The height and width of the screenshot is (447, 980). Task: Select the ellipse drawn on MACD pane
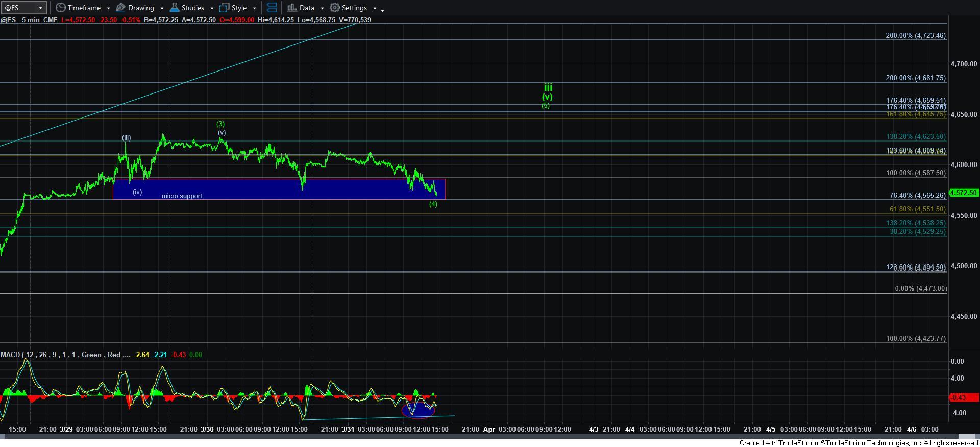pos(418,409)
